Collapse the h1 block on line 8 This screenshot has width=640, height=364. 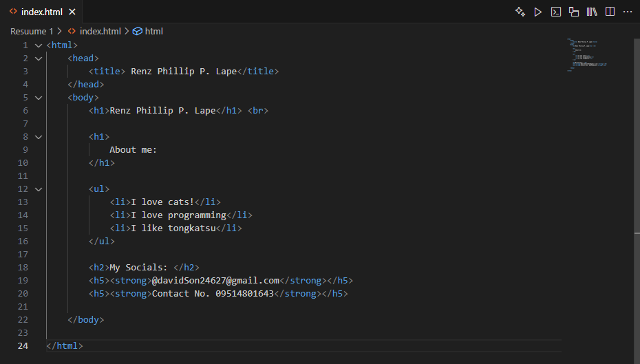39,137
